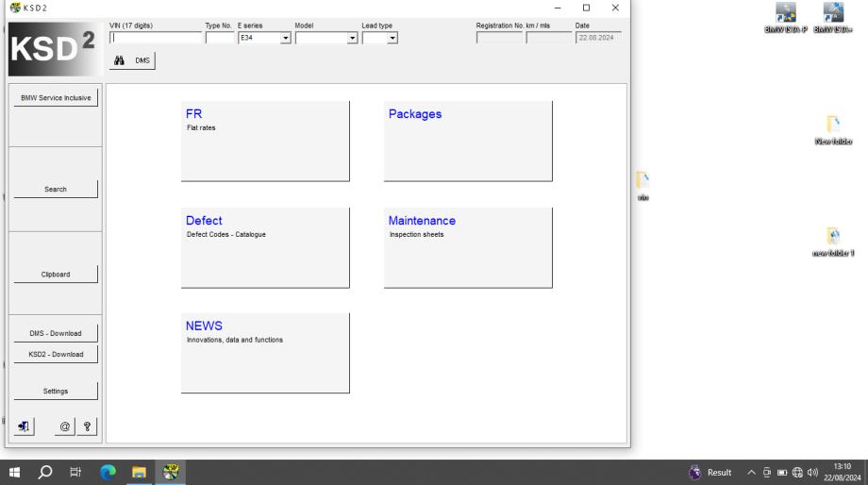The height and width of the screenshot is (485, 868).
Task: Click the tray icon left of battery
Action: pyautogui.click(x=767, y=473)
